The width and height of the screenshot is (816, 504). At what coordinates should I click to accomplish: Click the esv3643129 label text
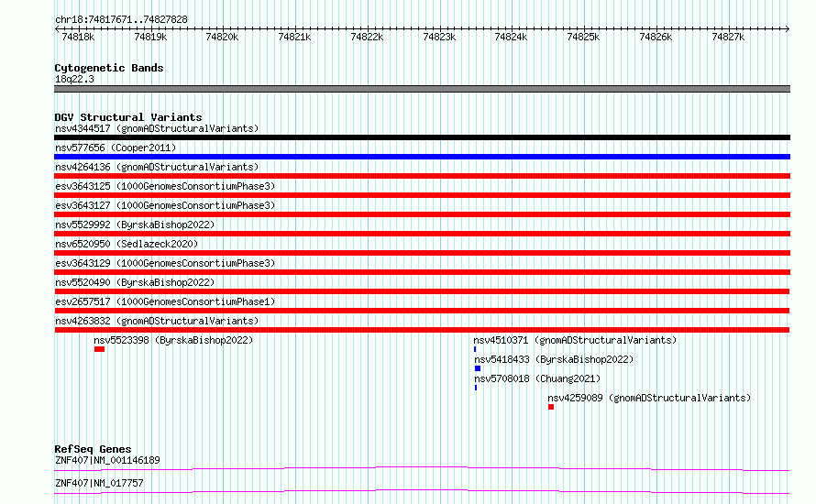(165, 263)
